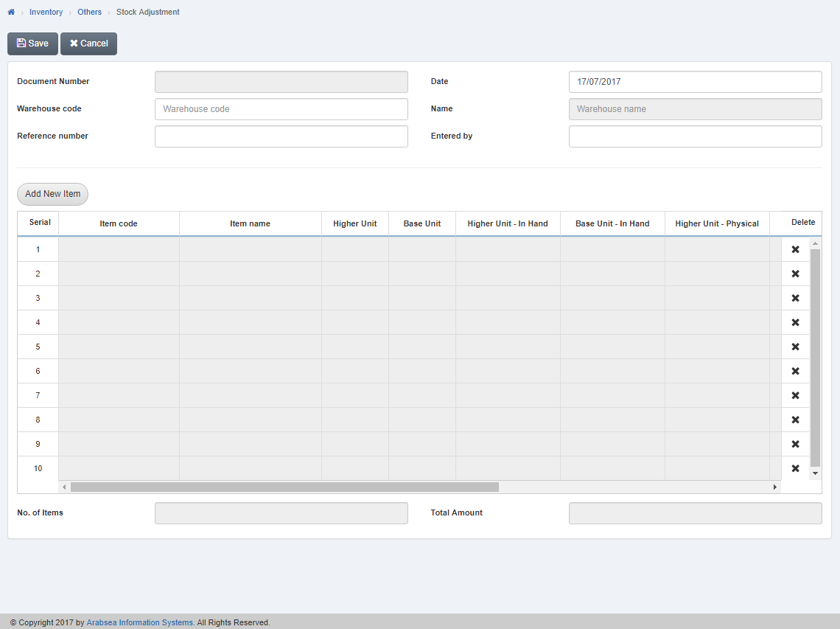
Task: Delete row 3 using its X icon
Action: pyautogui.click(x=795, y=298)
